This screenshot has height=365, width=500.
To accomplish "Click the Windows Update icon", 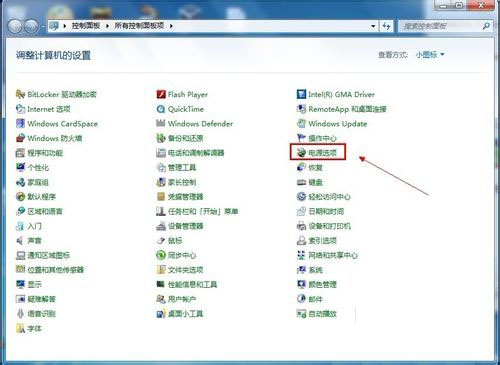I will [301, 124].
